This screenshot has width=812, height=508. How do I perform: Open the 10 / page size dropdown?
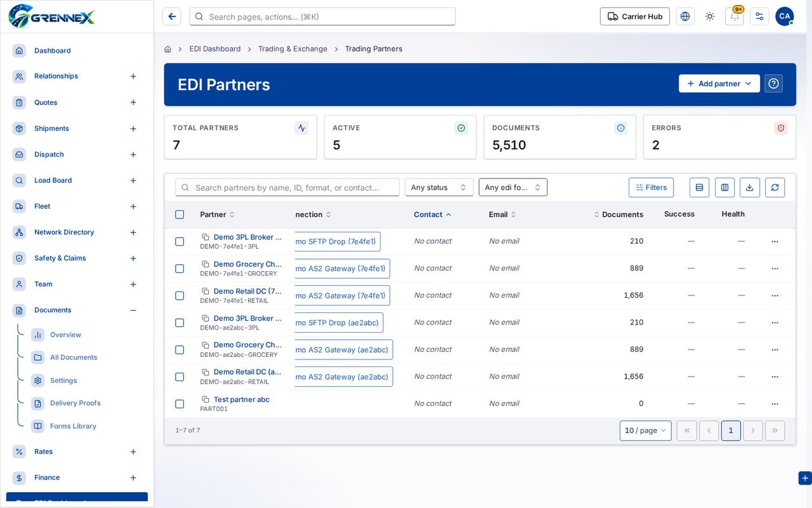[x=645, y=431]
